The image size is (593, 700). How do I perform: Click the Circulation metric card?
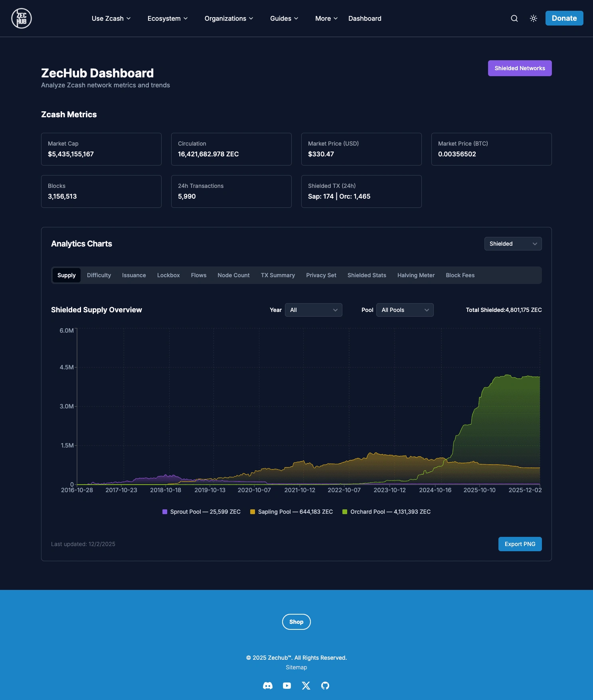click(231, 149)
